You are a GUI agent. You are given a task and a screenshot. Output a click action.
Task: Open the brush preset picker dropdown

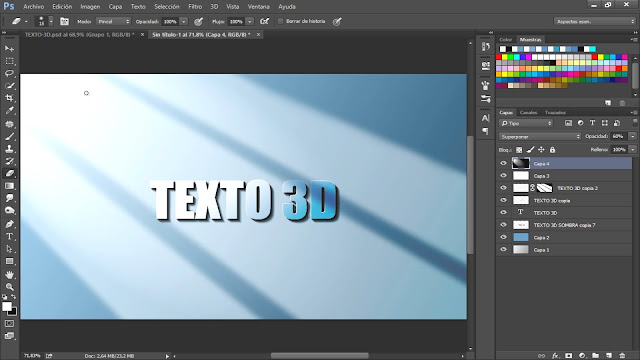pyautogui.click(x=51, y=21)
